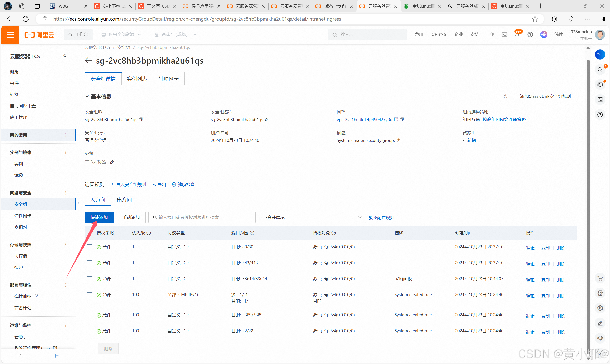
Task: Copy the security group ID icon
Action: coord(141,119)
